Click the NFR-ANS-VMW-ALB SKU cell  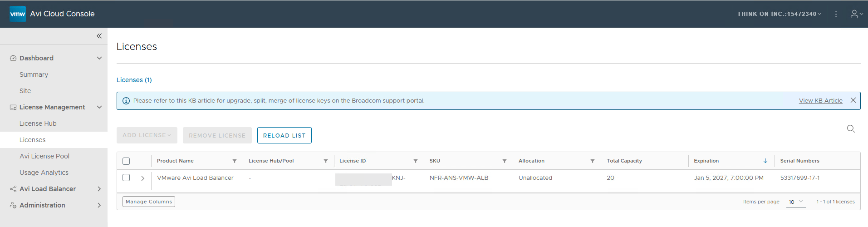459,178
